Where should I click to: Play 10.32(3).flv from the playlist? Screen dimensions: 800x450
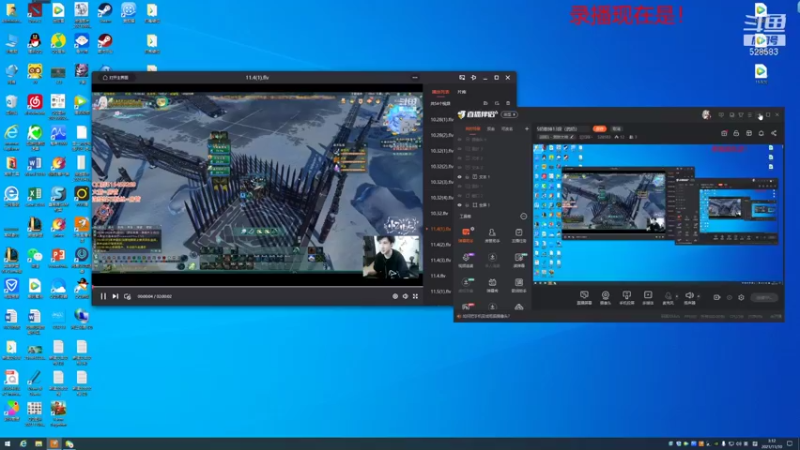coord(442,182)
